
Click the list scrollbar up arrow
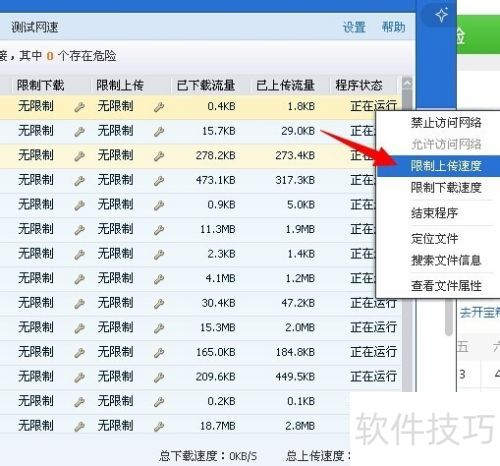tap(407, 83)
